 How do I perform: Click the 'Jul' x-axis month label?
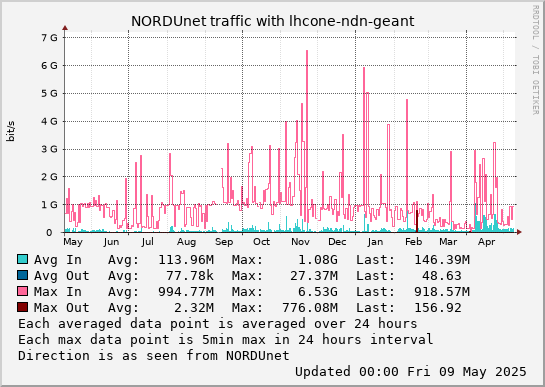[147, 242]
